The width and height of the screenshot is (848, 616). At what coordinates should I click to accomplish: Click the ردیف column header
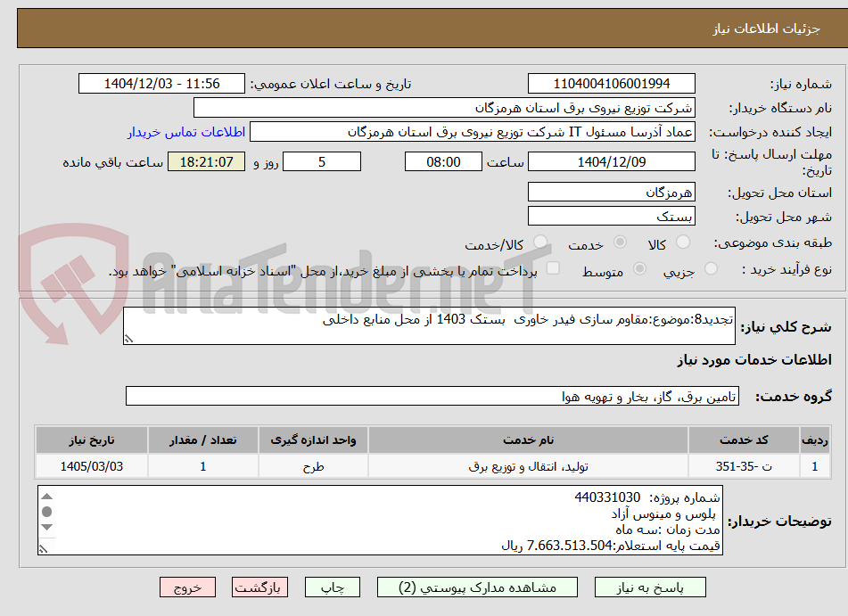[x=815, y=440]
